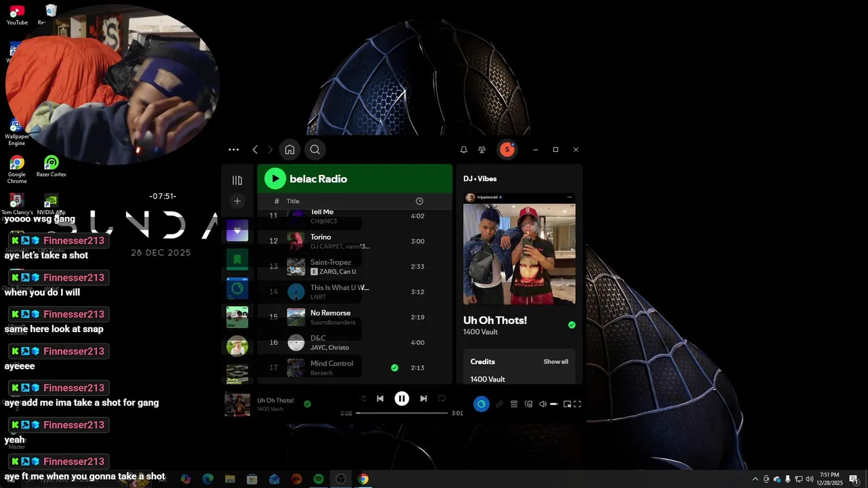Image resolution: width=868 pixels, height=488 pixels.
Task: Select the Mind Control track
Action: pyautogui.click(x=355, y=368)
